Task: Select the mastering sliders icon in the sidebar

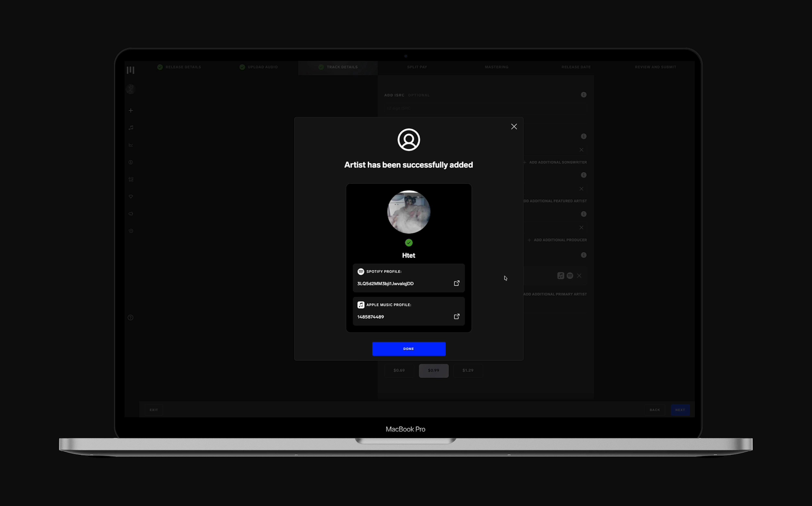Action: pos(131,179)
